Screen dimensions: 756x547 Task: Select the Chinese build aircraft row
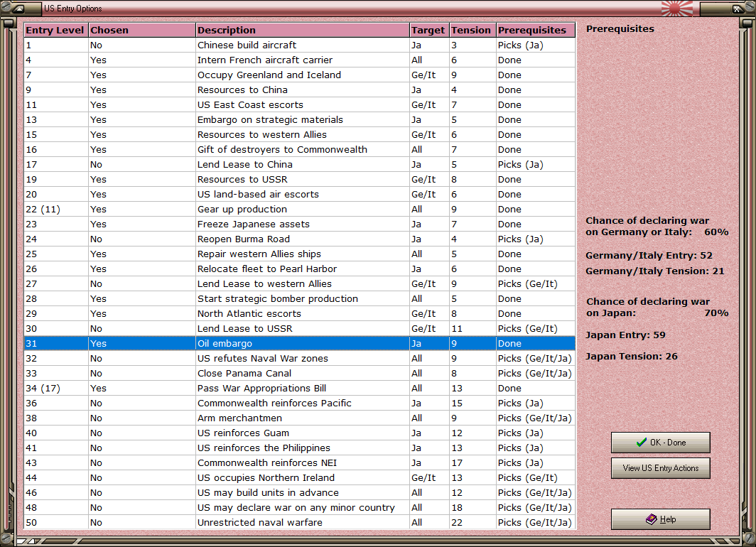pos(299,45)
